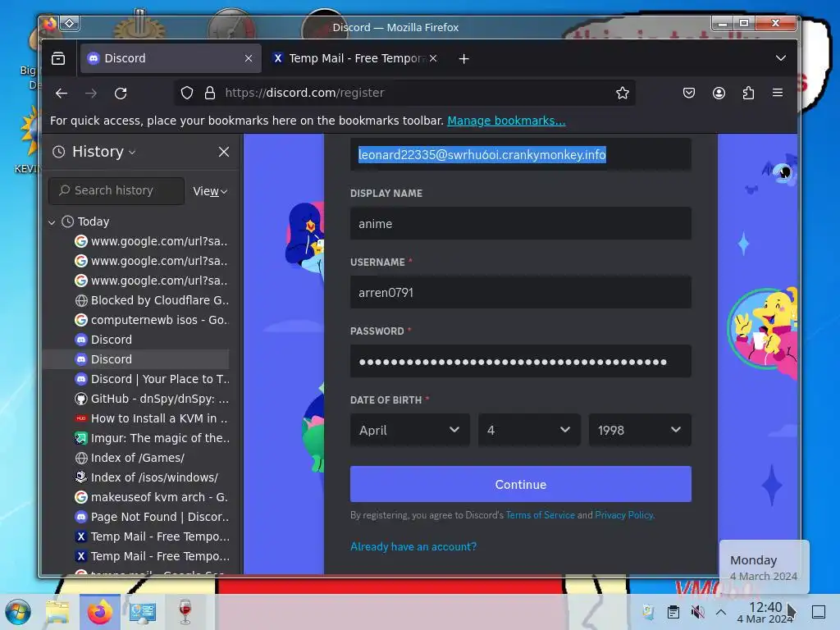Open the Firefox account icon

(719, 93)
